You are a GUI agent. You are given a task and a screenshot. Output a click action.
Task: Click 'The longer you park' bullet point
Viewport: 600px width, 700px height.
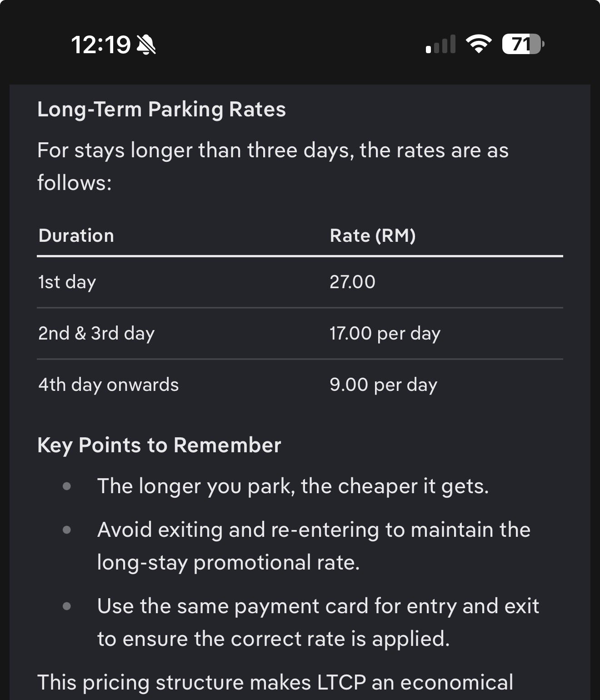(293, 486)
